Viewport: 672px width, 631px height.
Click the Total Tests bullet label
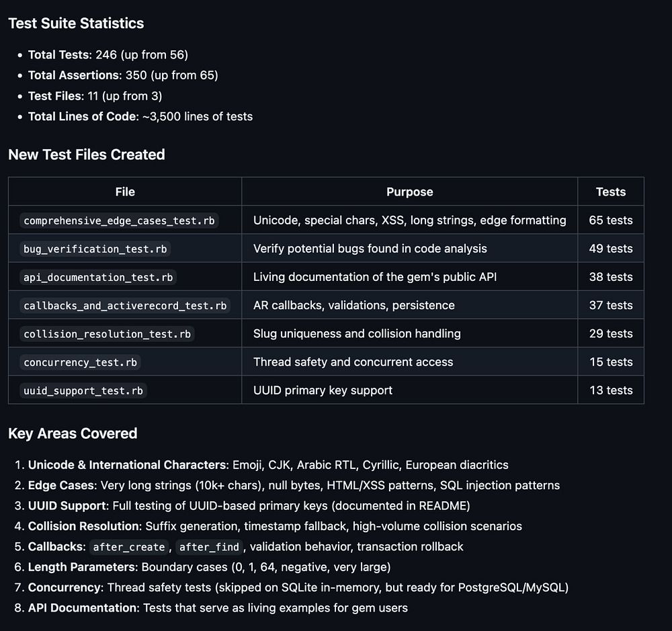60,54
